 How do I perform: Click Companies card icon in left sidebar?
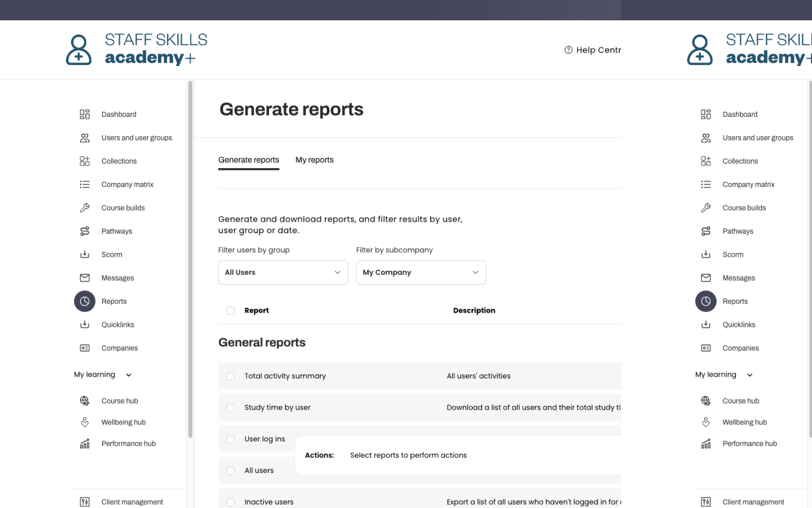click(x=85, y=348)
